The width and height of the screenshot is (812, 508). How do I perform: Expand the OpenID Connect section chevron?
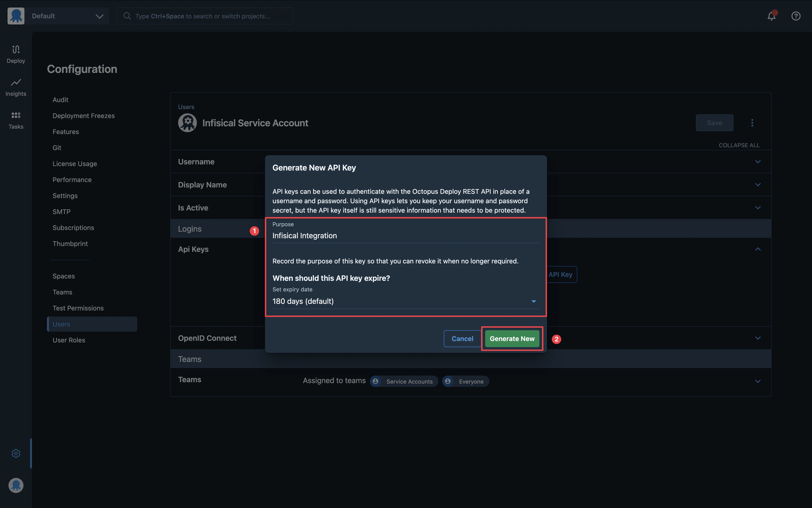tap(758, 338)
